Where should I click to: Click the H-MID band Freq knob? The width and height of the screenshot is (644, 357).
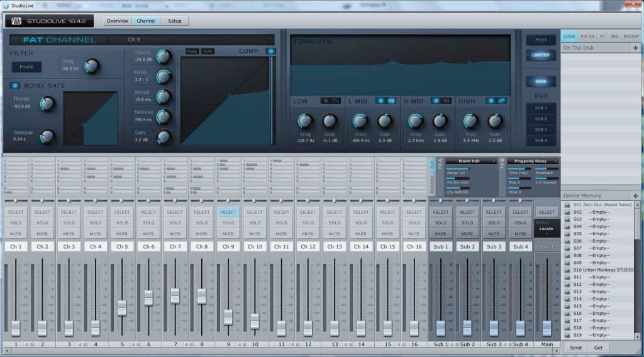point(415,121)
